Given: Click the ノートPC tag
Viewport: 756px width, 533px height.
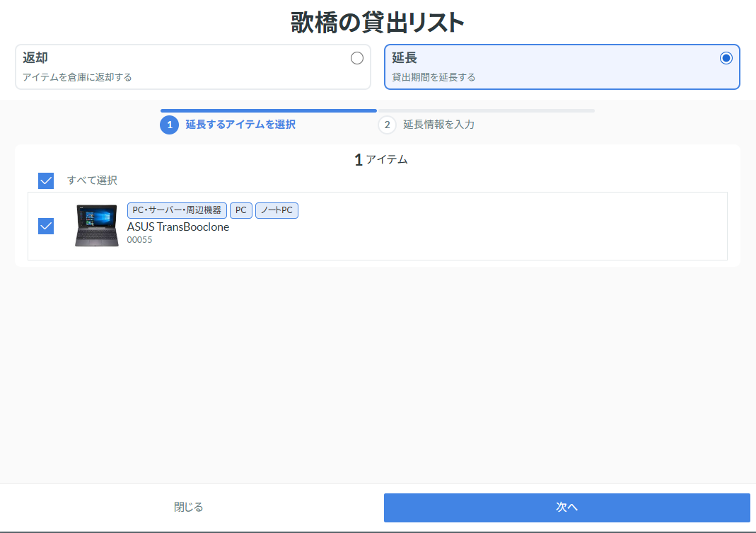Looking at the screenshot, I should [277, 210].
